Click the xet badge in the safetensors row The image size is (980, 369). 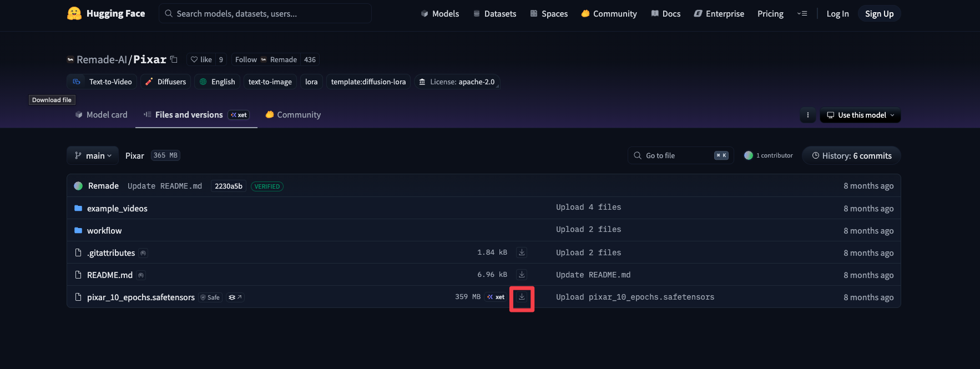496,297
